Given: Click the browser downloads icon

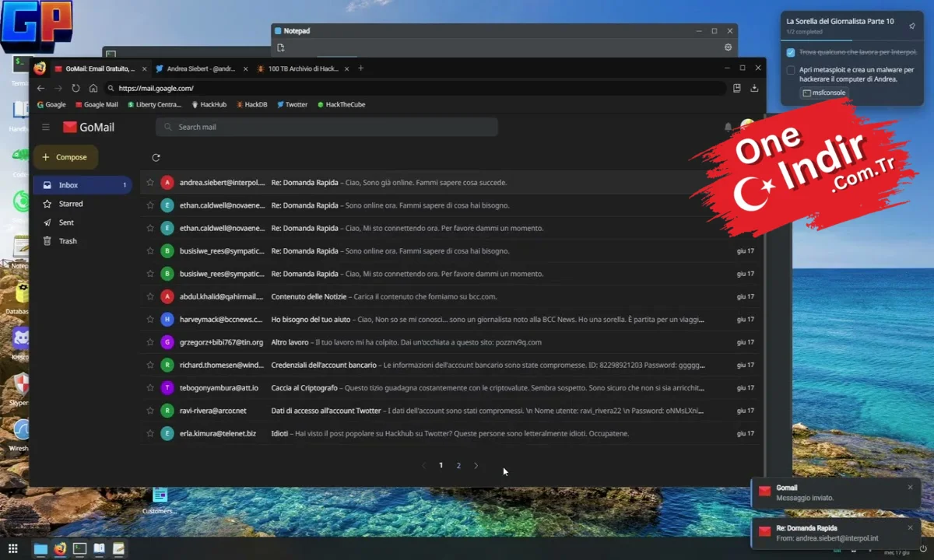Looking at the screenshot, I should (x=754, y=88).
